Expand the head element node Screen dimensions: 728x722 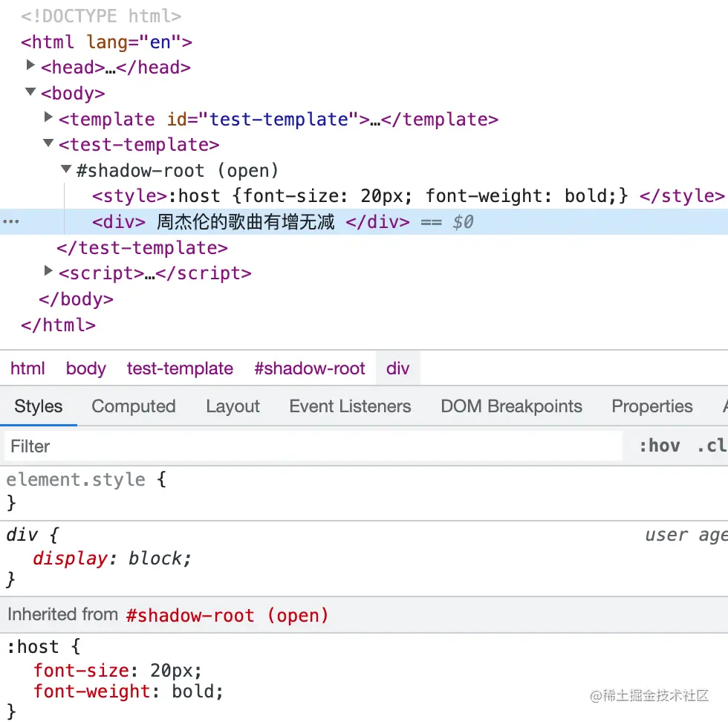point(30,65)
